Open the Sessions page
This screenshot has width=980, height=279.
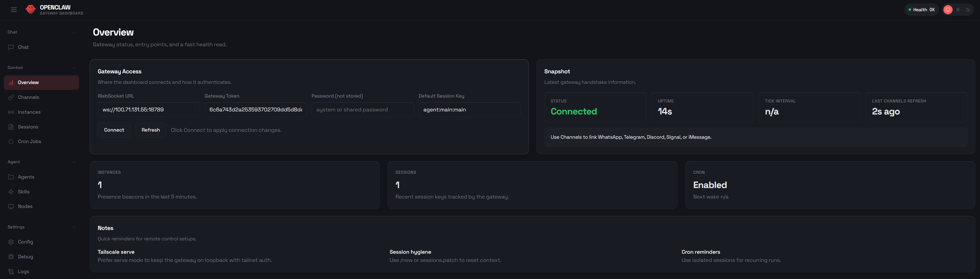pyautogui.click(x=28, y=127)
